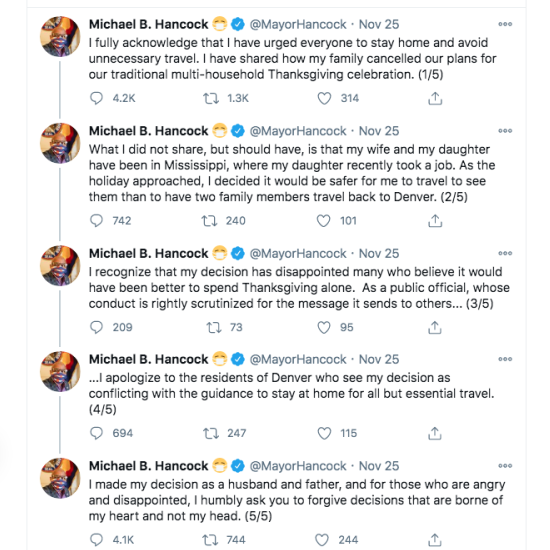Click profile avatar next to (4/5) tweet
This screenshot has height=550, width=550.
60,371
